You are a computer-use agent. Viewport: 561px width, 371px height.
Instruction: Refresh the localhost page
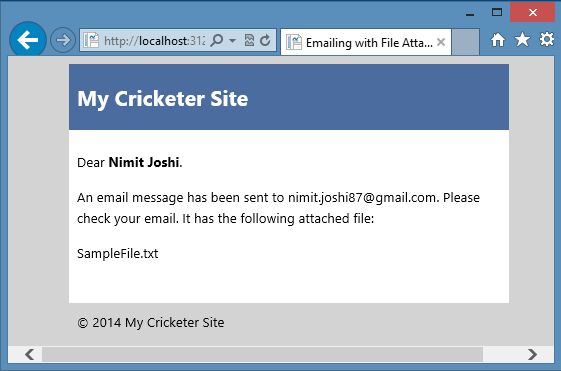point(265,40)
